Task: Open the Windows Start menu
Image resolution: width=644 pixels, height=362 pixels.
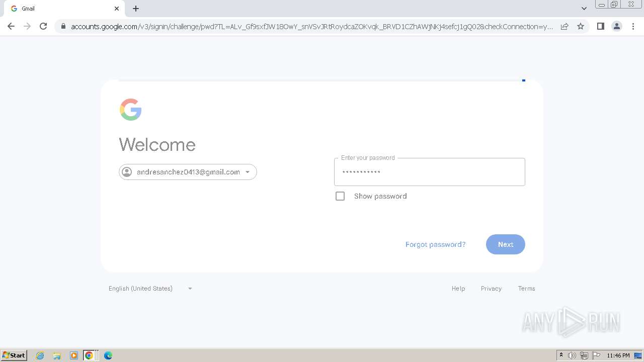Action: click(14, 355)
